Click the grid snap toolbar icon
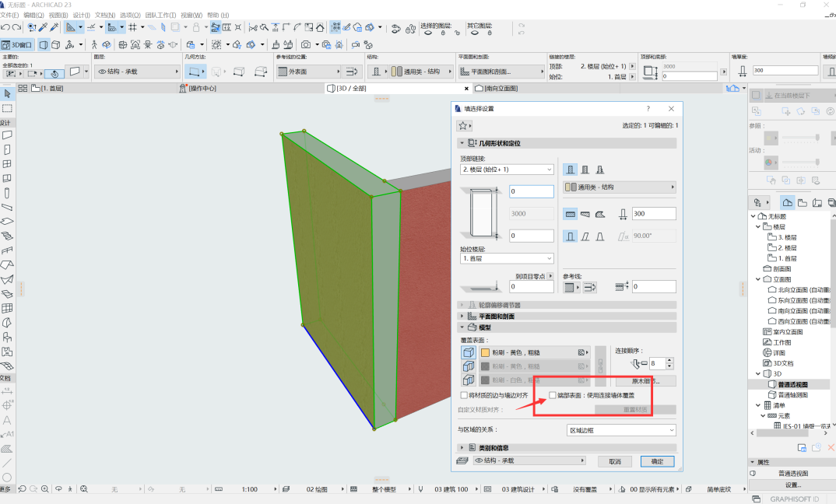836x504 pixels. click(133, 27)
